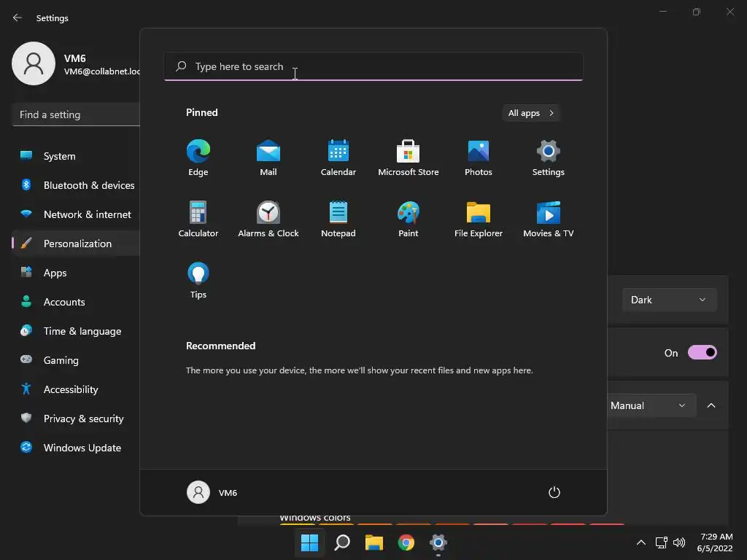This screenshot has height=560, width=747.
Task: Open File Explorer on the taskbar
Action: pyautogui.click(x=374, y=542)
